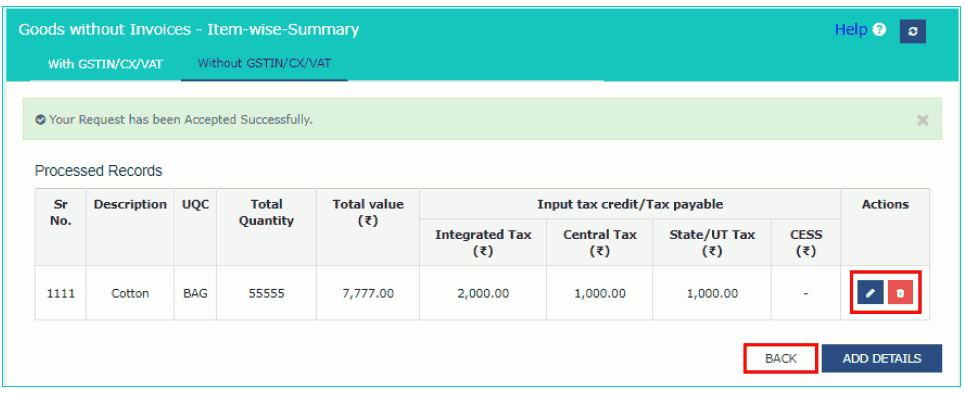The height and width of the screenshot is (393, 965).
Task: Open the Help link
Action: [851, 30]
